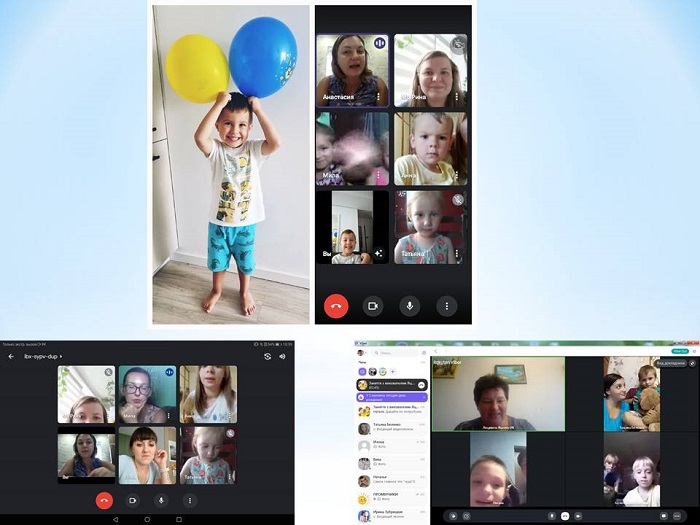Dismiss the purple birthday notification banner
700x525 pixels.
(x=424, y=397)
